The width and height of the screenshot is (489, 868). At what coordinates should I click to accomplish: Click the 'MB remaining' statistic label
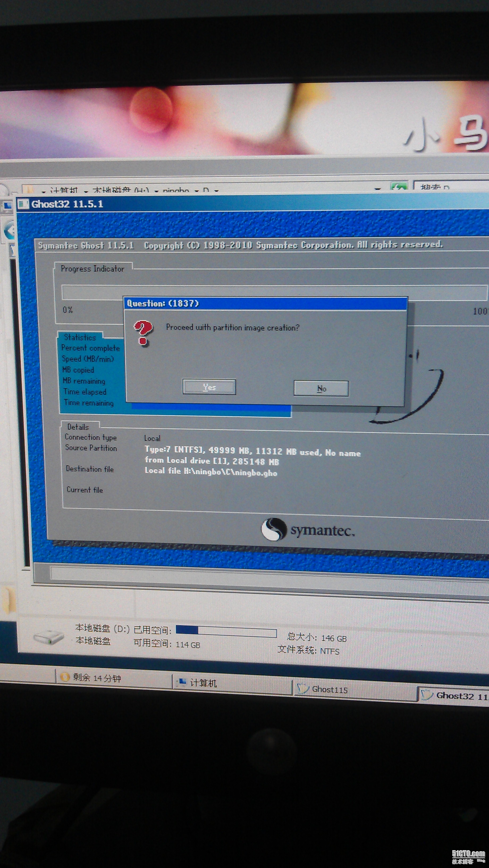point(84,381)
